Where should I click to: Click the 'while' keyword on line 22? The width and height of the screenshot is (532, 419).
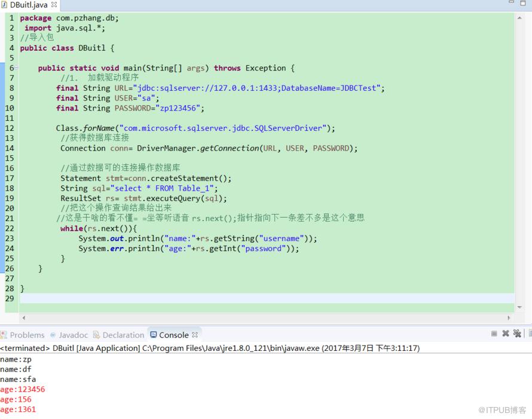click(72, 228)
